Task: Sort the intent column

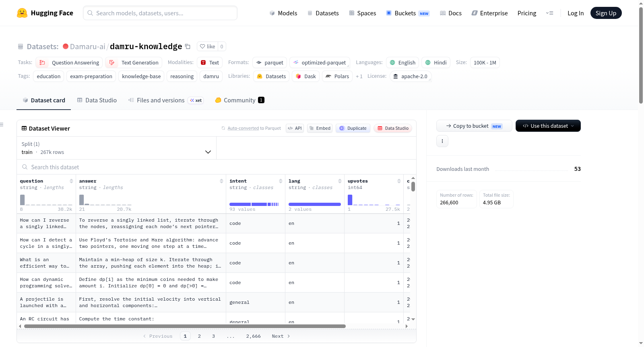Action: [x=281, y=181]
